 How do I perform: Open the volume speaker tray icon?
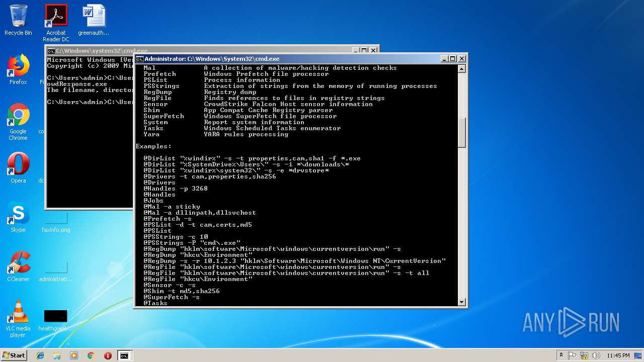coord(596,355)
